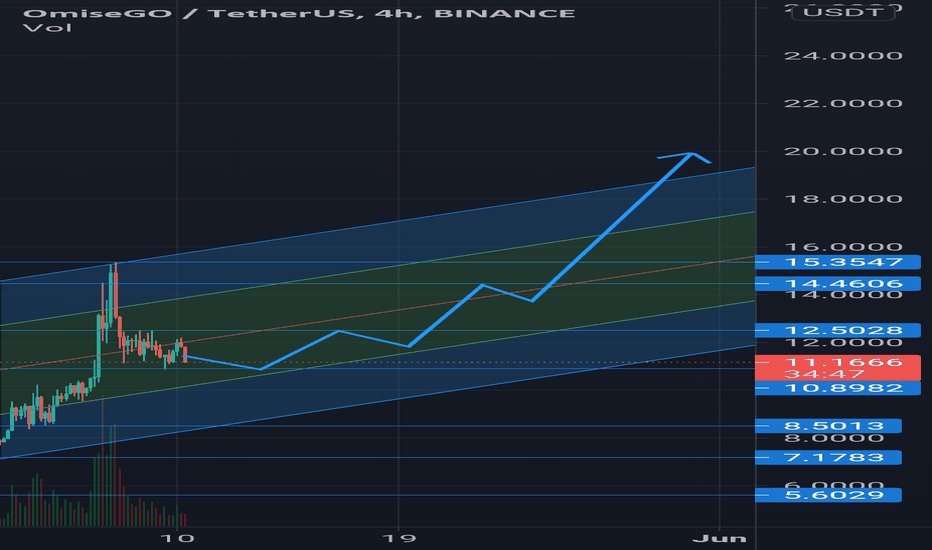Click the 20.0000 price axis value
Image resolution: width=932 pixels, height=550 pixels.
pyautogui.click(x=843, y=151)
